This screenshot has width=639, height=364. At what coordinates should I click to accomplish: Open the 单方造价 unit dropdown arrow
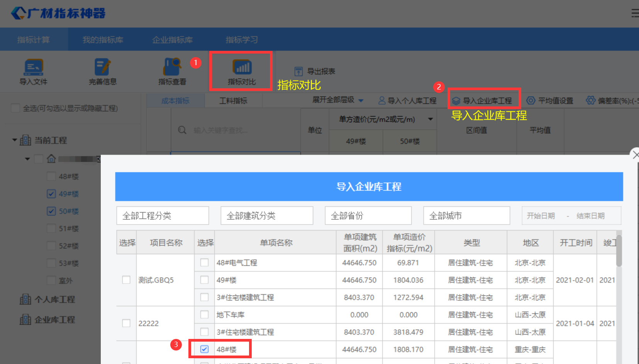pos(431,119)
